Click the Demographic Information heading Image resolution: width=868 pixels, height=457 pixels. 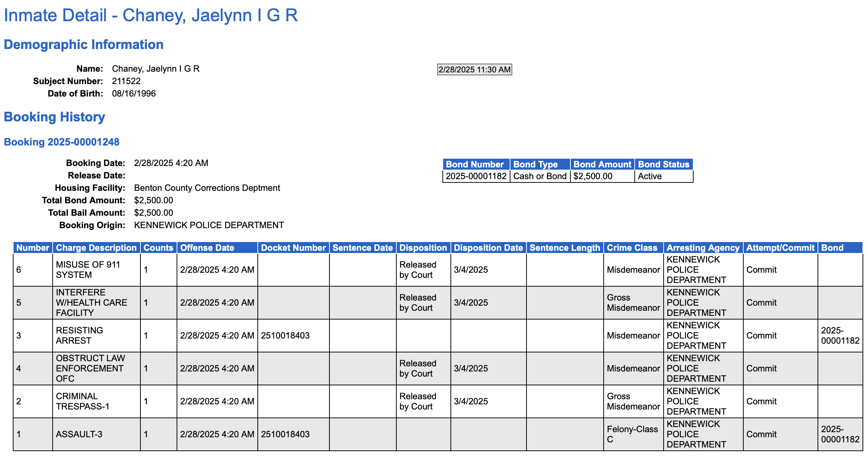pos(84,45)
